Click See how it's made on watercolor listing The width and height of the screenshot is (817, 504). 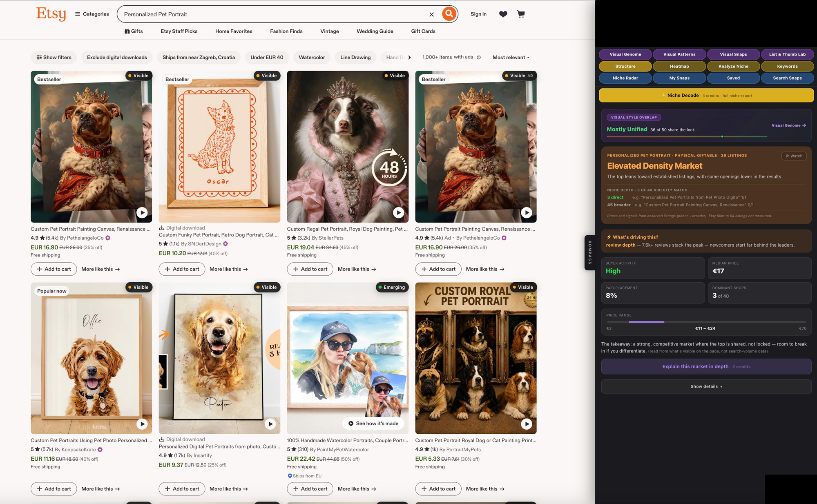[x=373, y=424]
